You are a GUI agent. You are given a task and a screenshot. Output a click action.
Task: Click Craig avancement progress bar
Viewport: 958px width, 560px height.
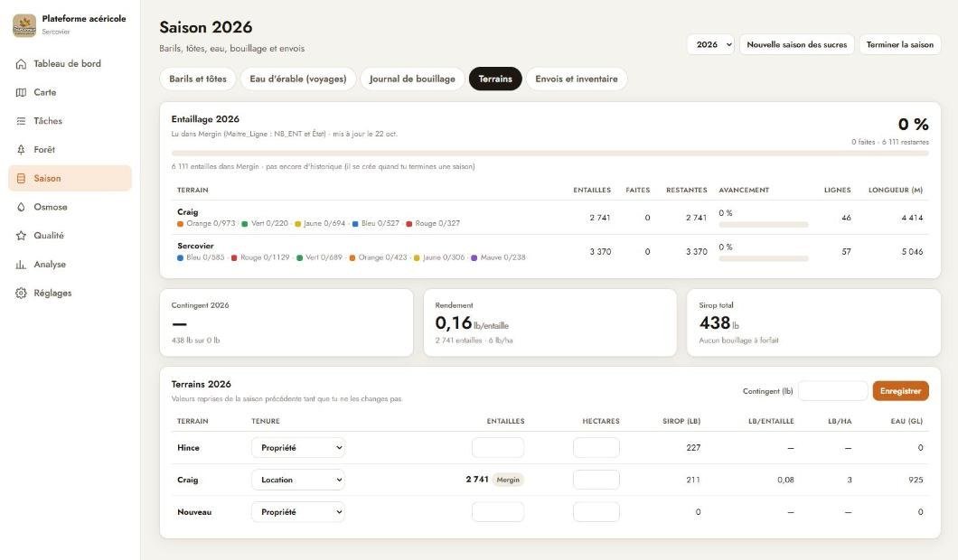[x=764, y=225]
